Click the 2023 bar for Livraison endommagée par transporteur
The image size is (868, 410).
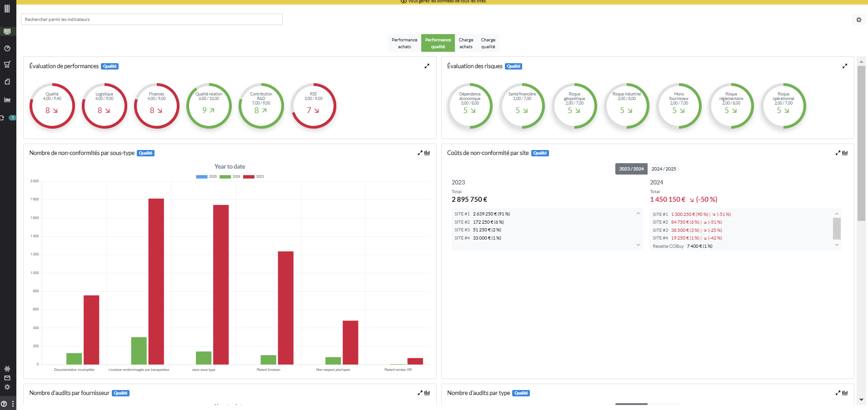pos(156,281)
